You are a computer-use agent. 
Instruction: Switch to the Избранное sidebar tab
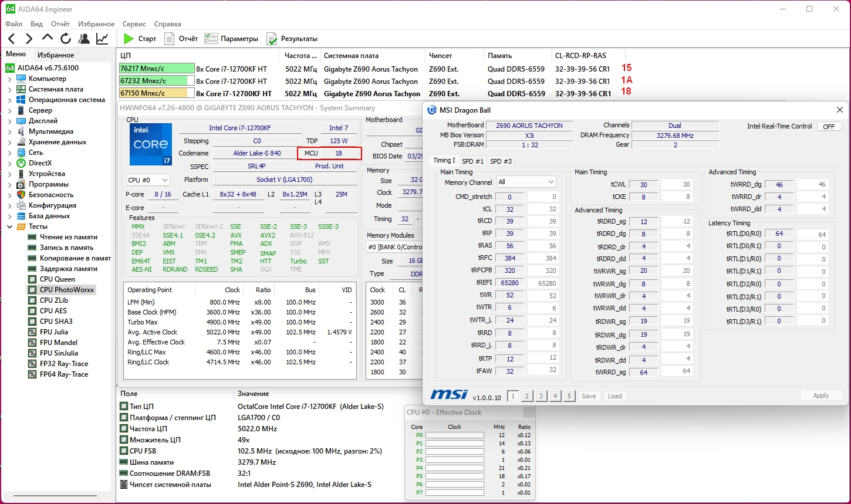tap(56, 55)
